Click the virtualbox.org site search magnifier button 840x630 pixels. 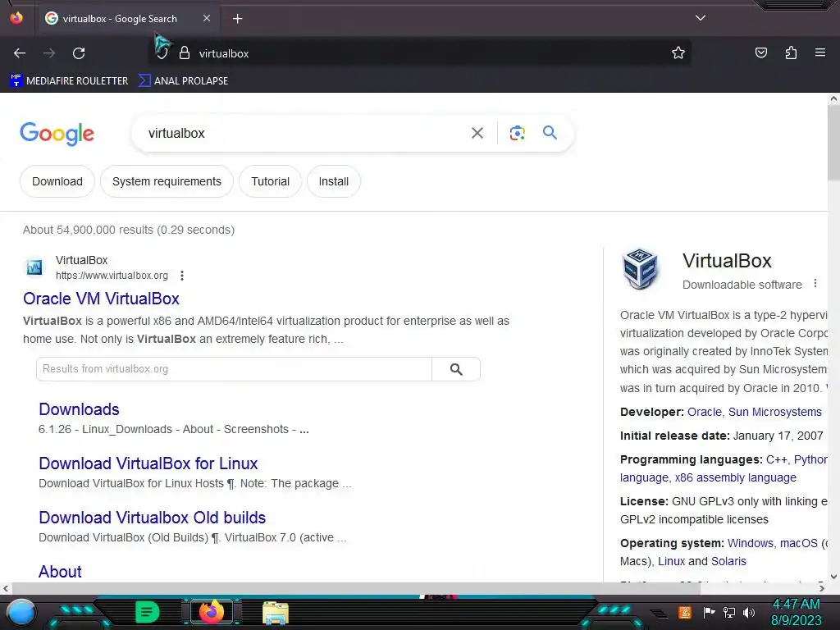click(456, 369)
